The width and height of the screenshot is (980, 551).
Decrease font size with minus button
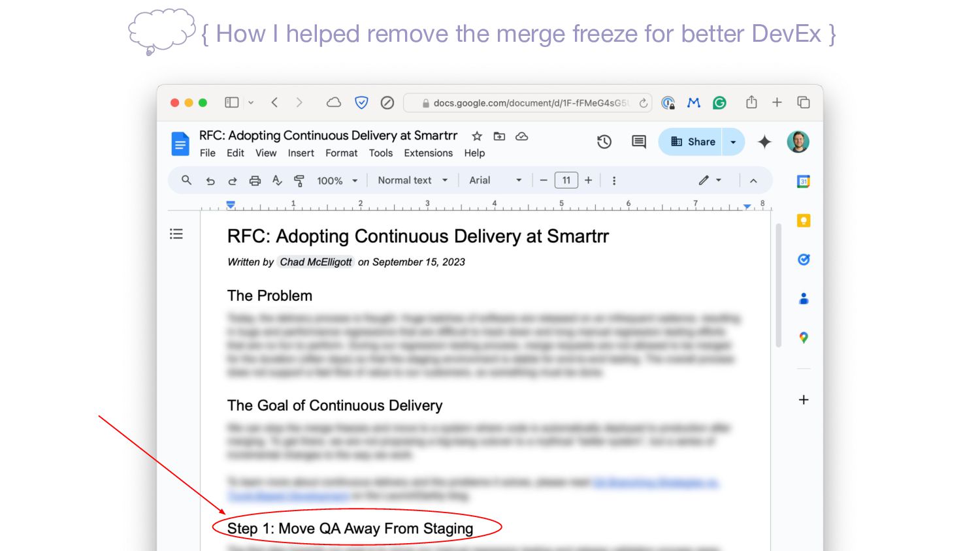pyautogui.click(x=544, y=180)
